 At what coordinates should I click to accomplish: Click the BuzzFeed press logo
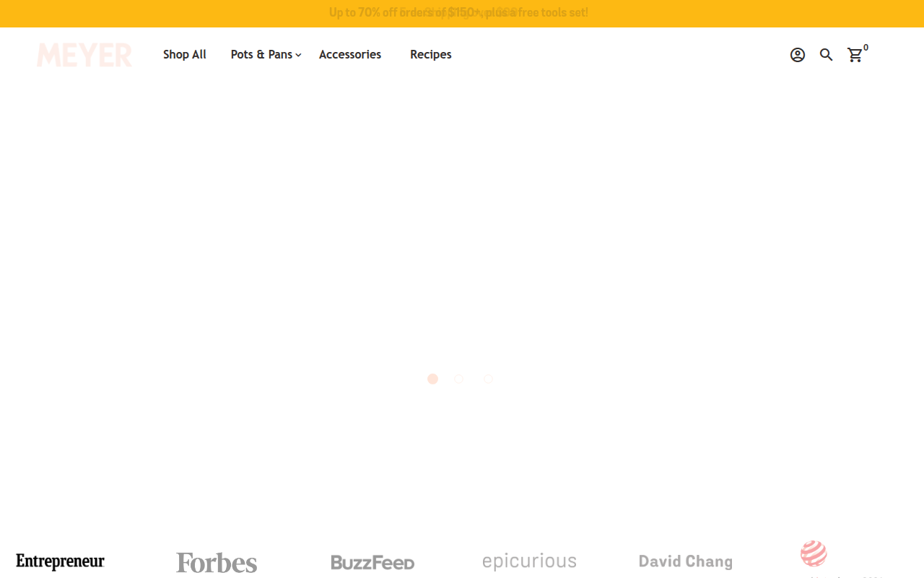click(372, 562)
